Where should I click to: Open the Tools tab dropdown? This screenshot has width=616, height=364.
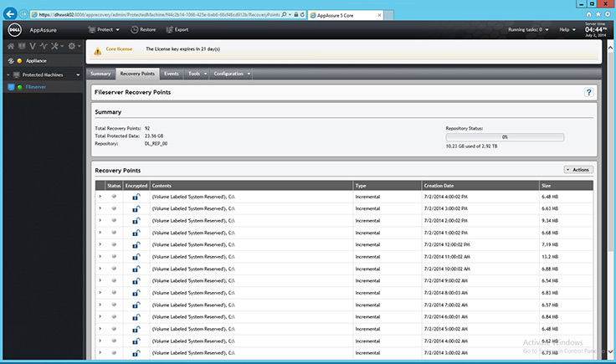point(197,74)
